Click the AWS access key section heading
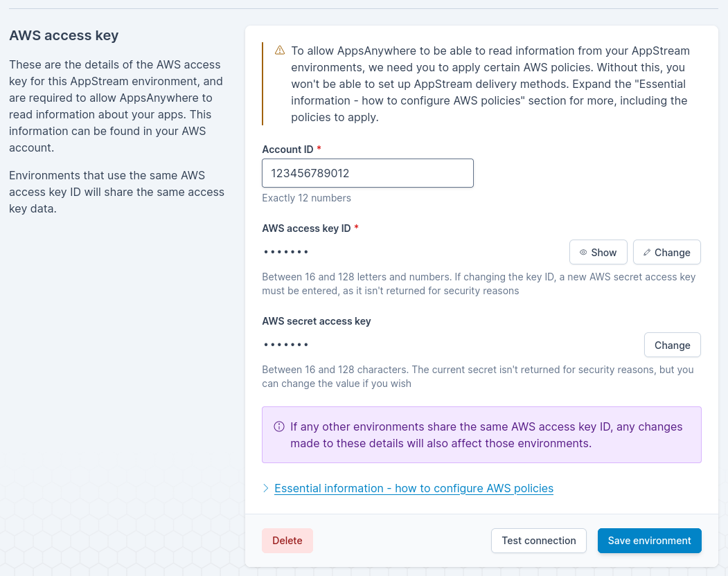Image resolution: width=728 pixels, height=576 pixels. point(64,35)
